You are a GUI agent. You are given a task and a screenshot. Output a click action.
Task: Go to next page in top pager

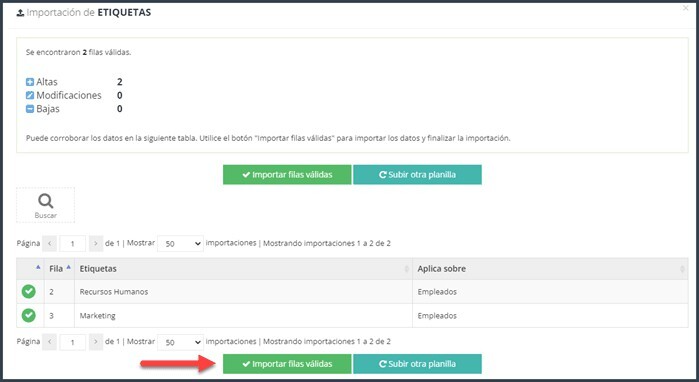[x=96, y=243]
